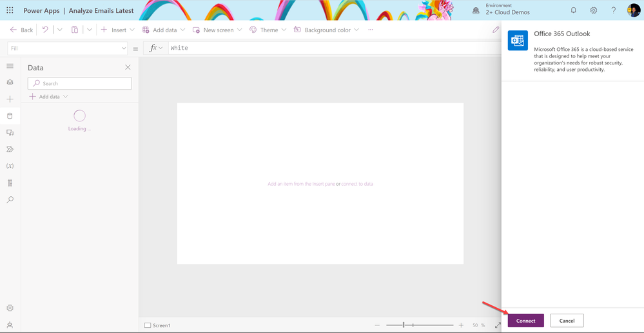The width and height of the screenshot is (644, 333).
Task: Open the Advanced tools icon in sidebar
Action: coord(10,183)
